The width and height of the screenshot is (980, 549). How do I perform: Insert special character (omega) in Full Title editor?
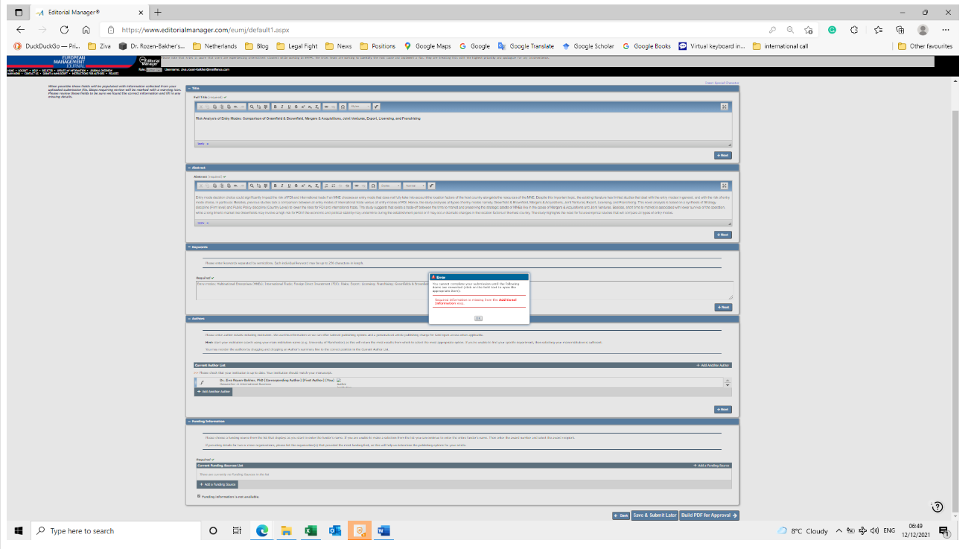[343, 107]
